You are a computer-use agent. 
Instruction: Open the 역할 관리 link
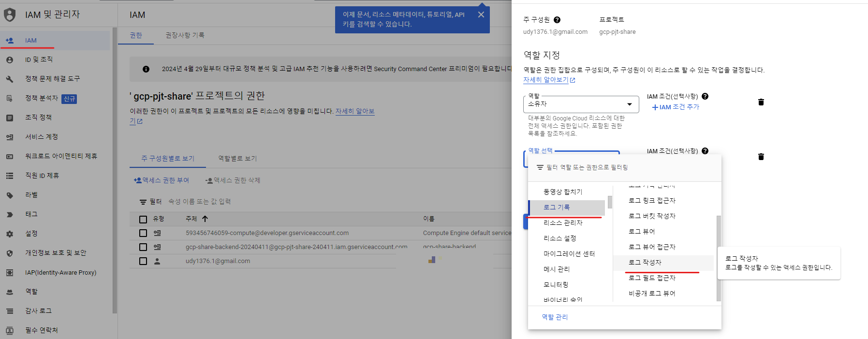click(x=555, y=317)
